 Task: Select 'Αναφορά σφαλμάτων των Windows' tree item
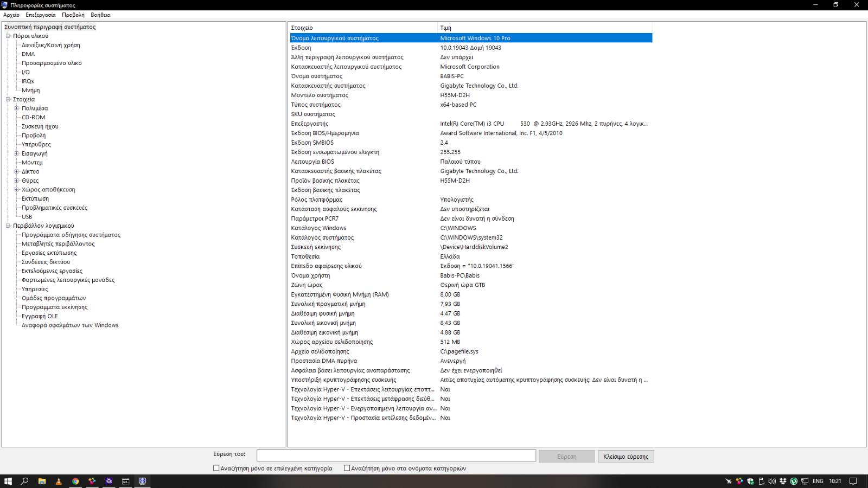tap(70, 325)
